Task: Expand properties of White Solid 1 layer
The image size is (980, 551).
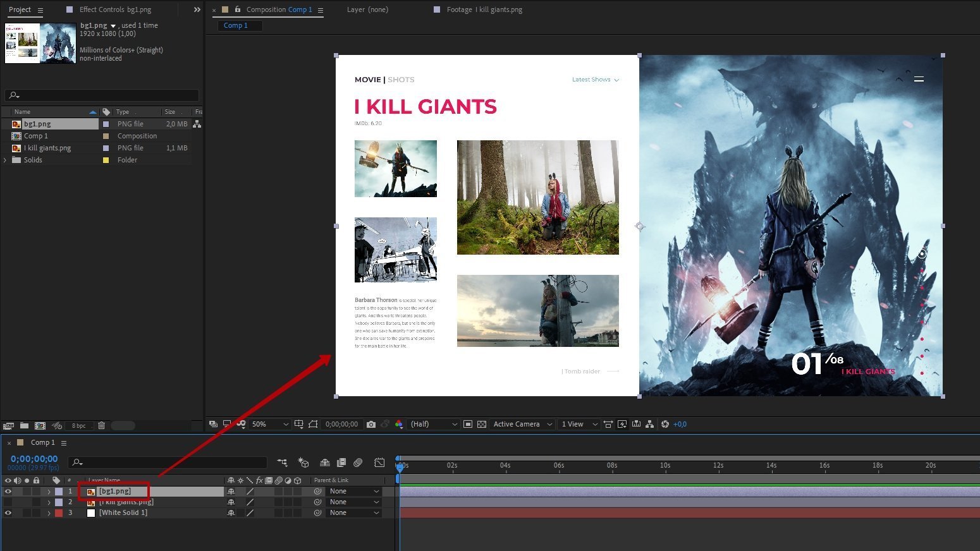Action: (49, 512)
